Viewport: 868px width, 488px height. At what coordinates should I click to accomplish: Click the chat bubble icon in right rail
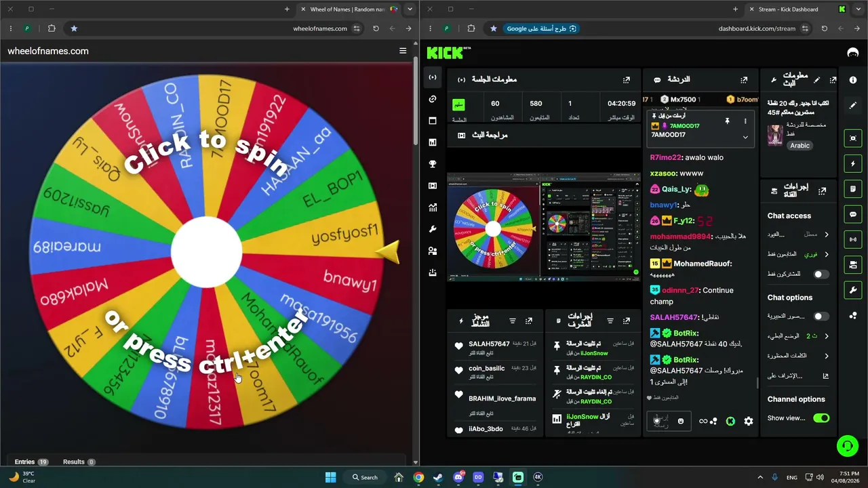pos(853,214)
